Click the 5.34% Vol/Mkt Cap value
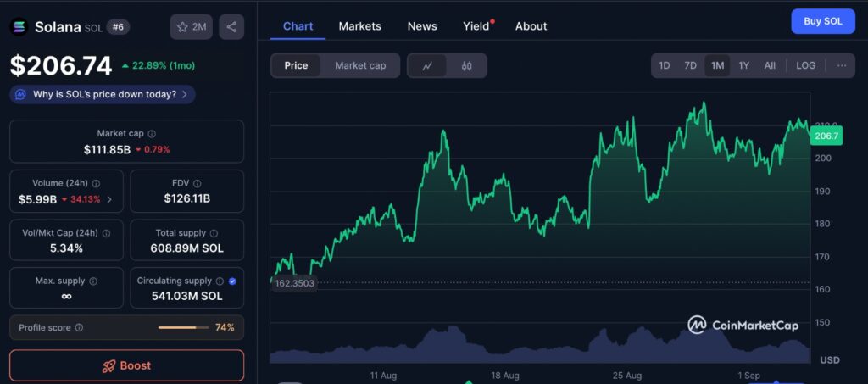Screen dimensions: 868x384 [66, 248]
